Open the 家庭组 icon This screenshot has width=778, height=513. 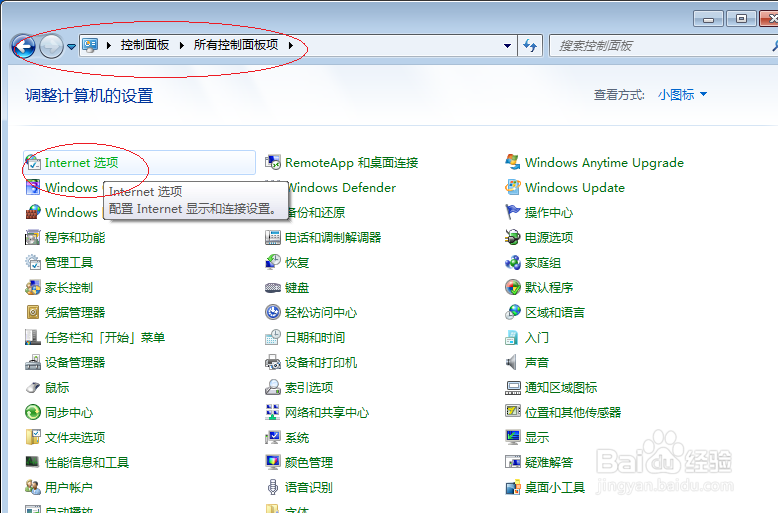point(513,262)
